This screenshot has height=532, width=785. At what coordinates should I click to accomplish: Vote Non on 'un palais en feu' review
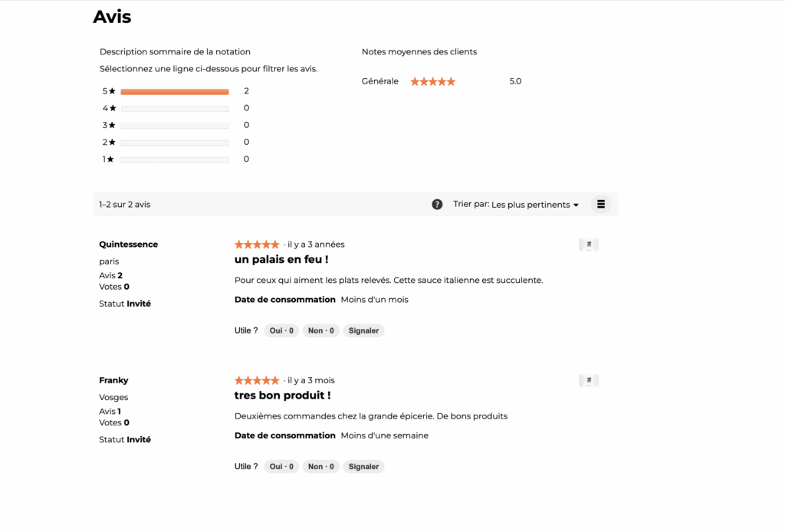(321, 331)
